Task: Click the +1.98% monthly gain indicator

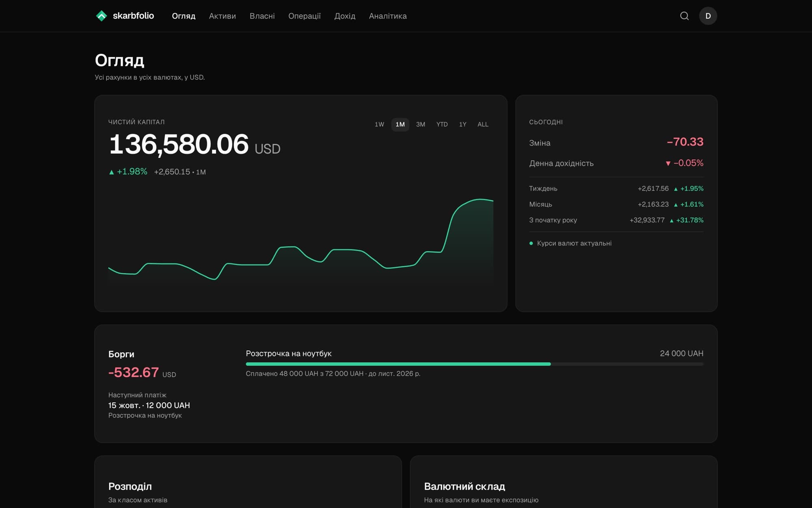Action: 128,172
